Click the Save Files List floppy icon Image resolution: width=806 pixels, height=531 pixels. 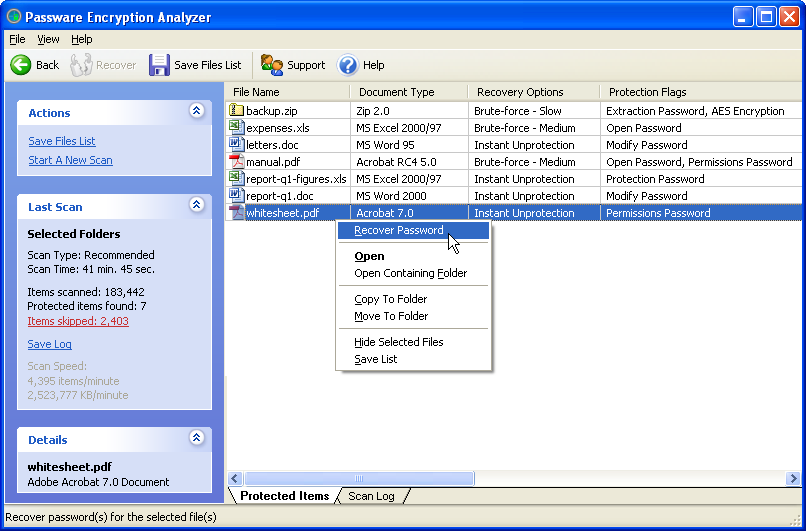[159, 65]
